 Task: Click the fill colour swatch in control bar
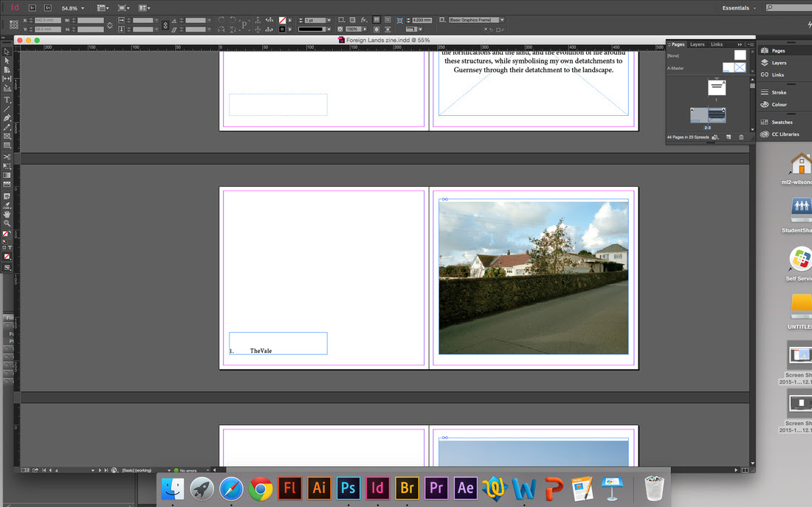tap(282, 20)
